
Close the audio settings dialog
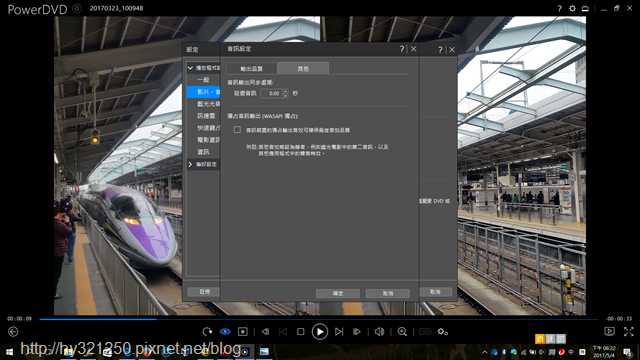point(413,49)
